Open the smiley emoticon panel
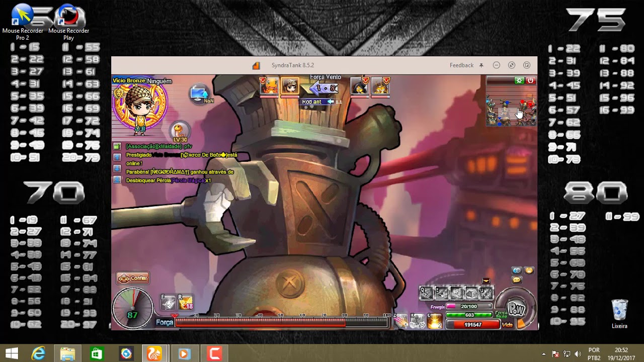 (x=528, y=270)
